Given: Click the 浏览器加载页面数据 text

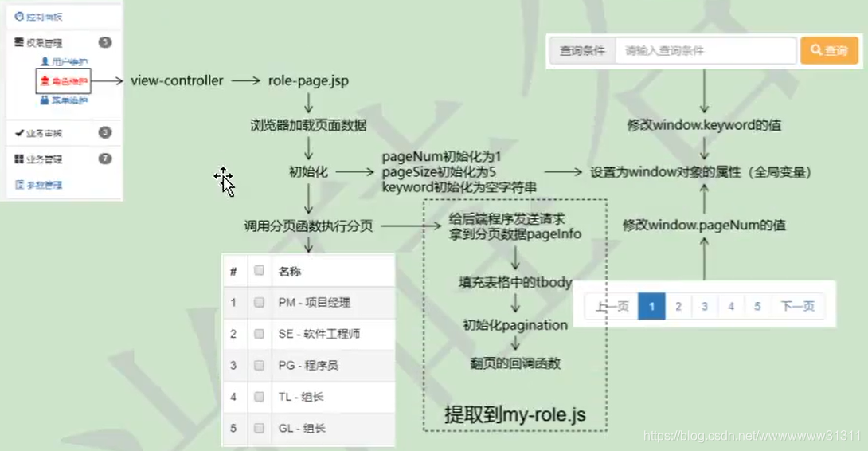Looking at the screenshot, I should (308, 125).
